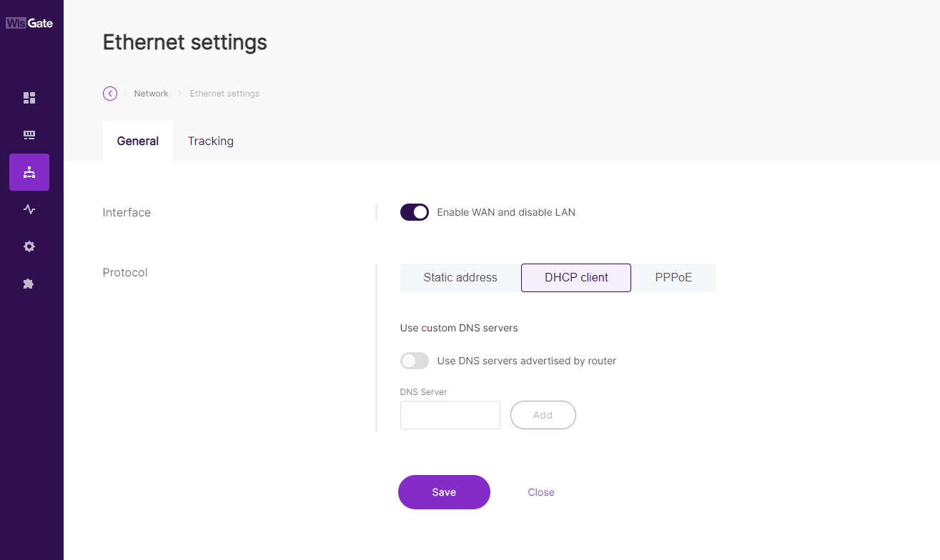Click the DNS Server input field
This screenshot has width=940, height=560.
coord(450,415)
